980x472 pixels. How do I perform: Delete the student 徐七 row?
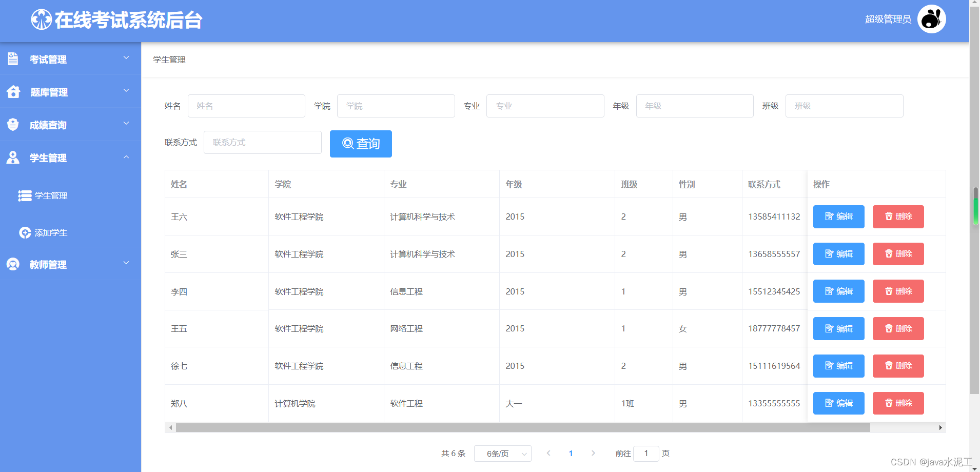[898, 366]
